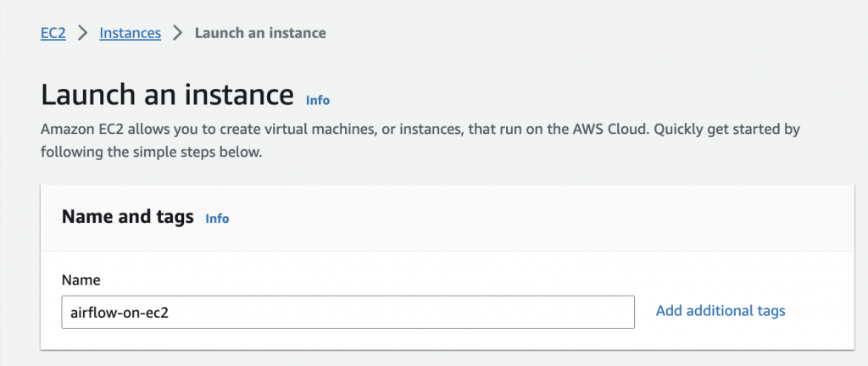Go to the Instances breadcrumb link
Screen dimensions: 868x366
coord(130,33)
